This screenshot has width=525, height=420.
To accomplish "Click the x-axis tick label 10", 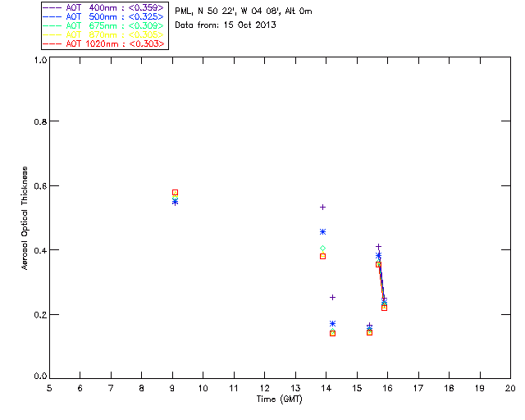I will (203, 388).
